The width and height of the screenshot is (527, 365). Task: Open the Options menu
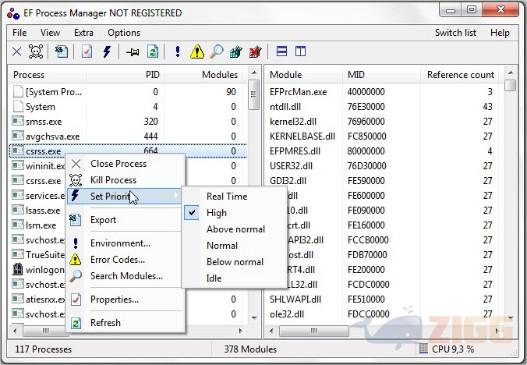[x=124, y=33]
